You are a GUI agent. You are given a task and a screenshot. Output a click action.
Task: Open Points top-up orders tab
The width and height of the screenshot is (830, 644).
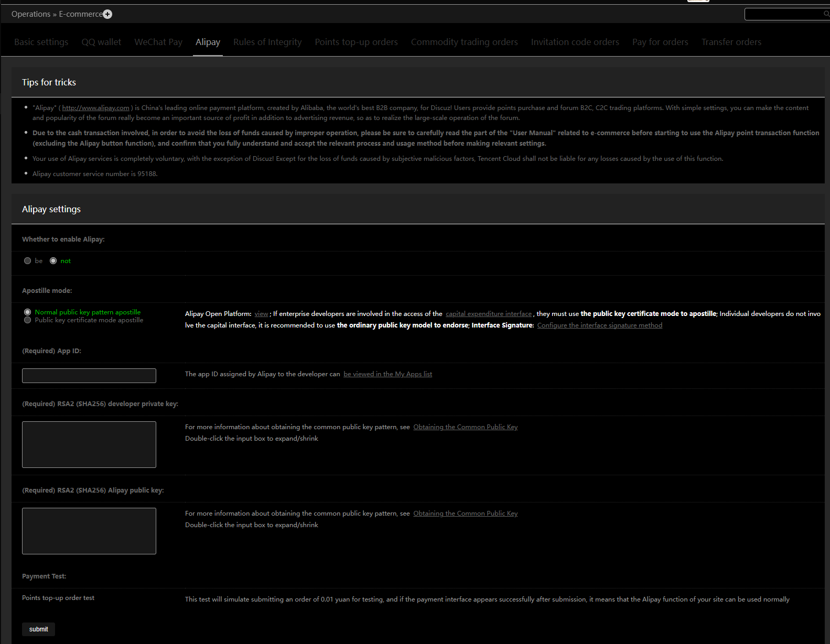[356, 42]
